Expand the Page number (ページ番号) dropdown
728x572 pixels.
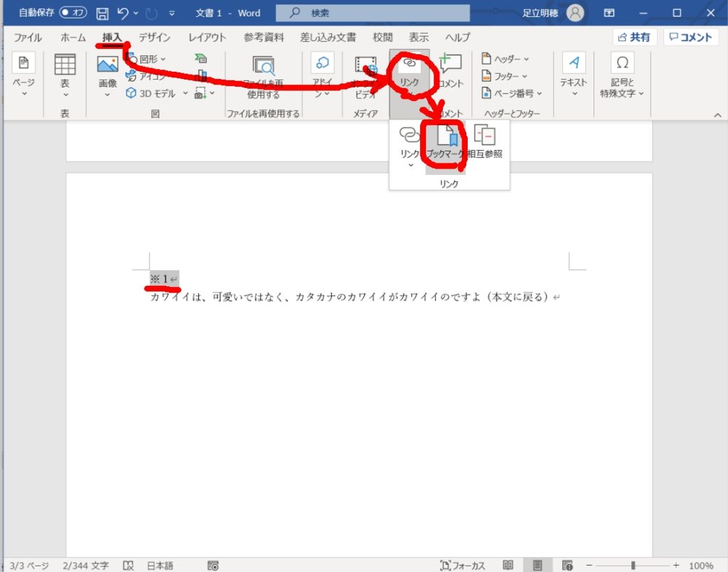[x=512, y=93]
